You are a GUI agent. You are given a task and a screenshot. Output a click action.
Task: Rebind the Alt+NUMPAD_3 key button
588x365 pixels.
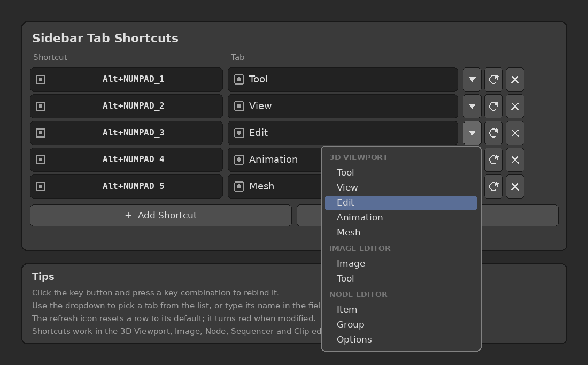126,133
